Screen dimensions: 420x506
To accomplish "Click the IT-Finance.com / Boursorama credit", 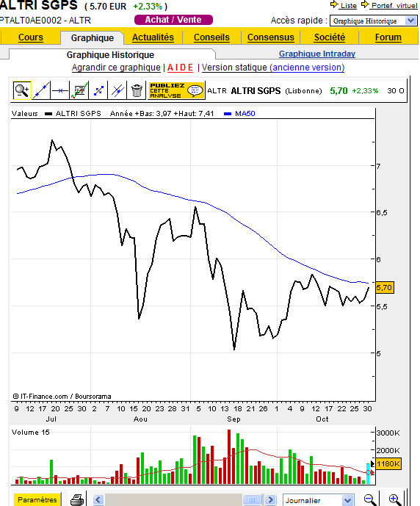I will point(62,397).
